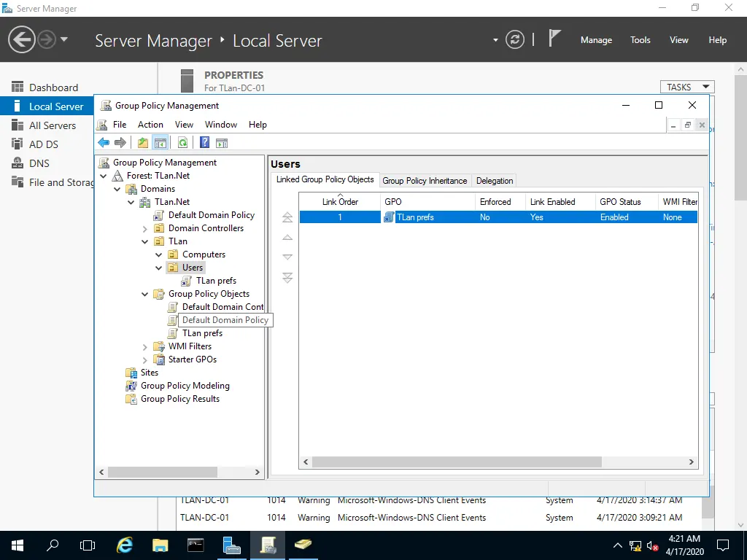Select Default Domain Policy under TLan.Net

pos(211,215)
